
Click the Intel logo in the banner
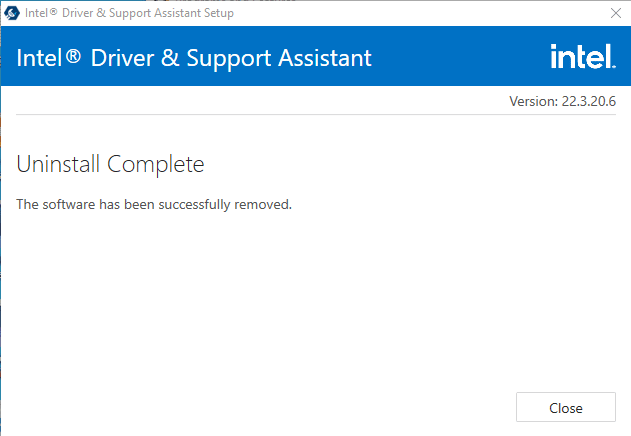pyautogui.click(x=583, y=56)
